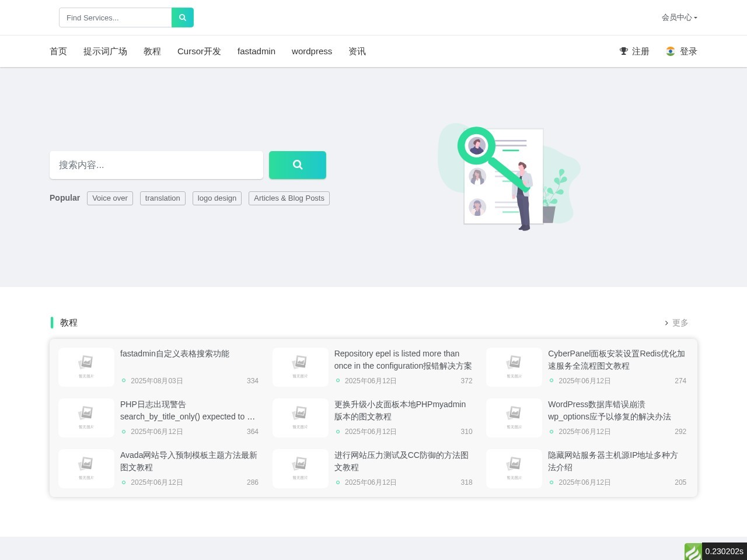Click the magnifier icon on the top search bar

pos(182,17)
